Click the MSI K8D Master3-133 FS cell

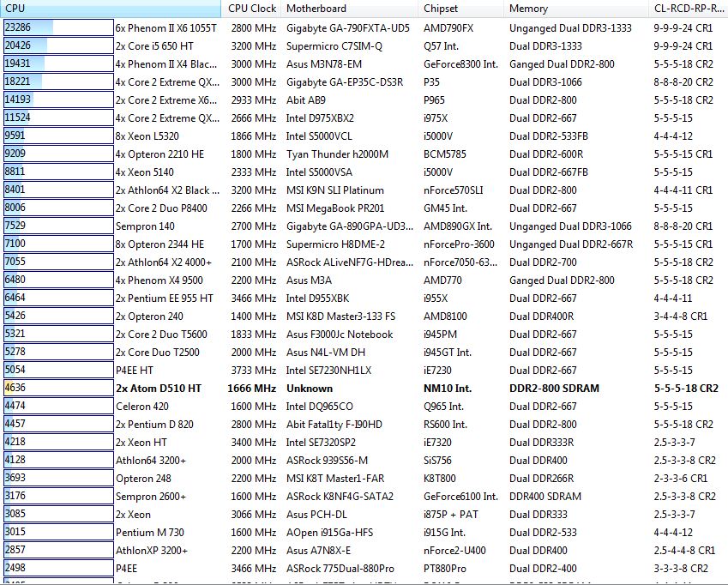tap(340, 317)
